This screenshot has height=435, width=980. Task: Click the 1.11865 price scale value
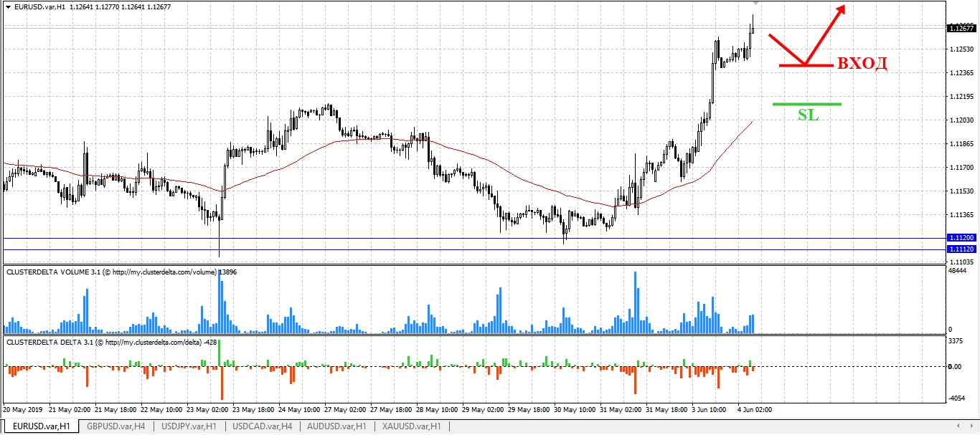coord(961,144)
